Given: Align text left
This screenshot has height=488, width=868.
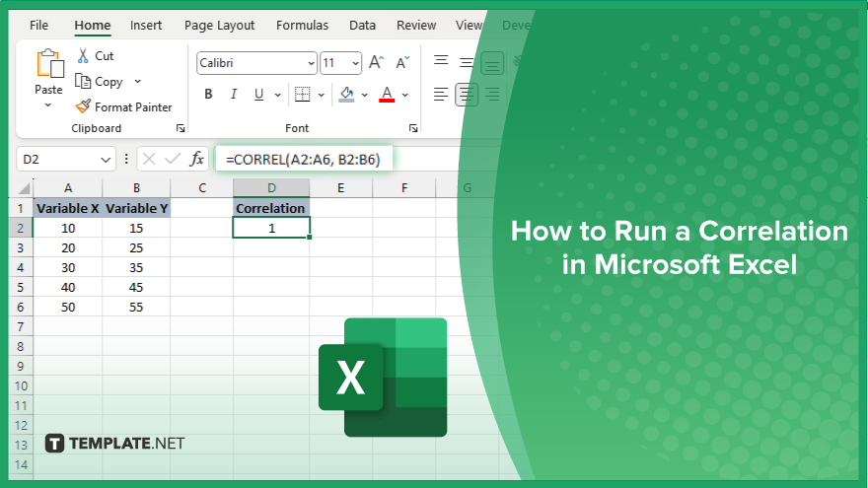Looking at the screenshot, I should pyautogui.click(x=441, y=94).
